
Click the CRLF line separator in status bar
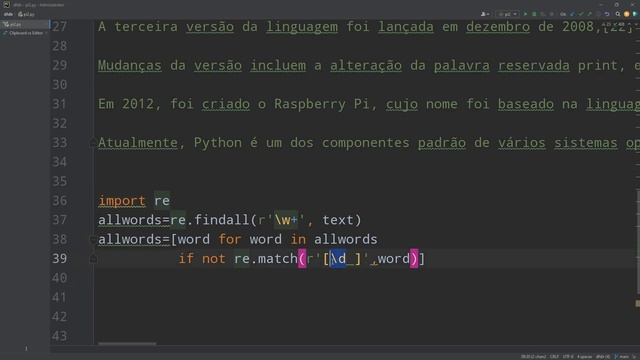pos(554,357)
